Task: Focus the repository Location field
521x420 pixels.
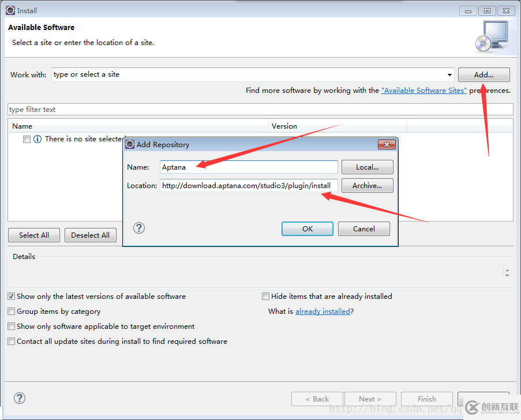Action: [x=249, y=185]
